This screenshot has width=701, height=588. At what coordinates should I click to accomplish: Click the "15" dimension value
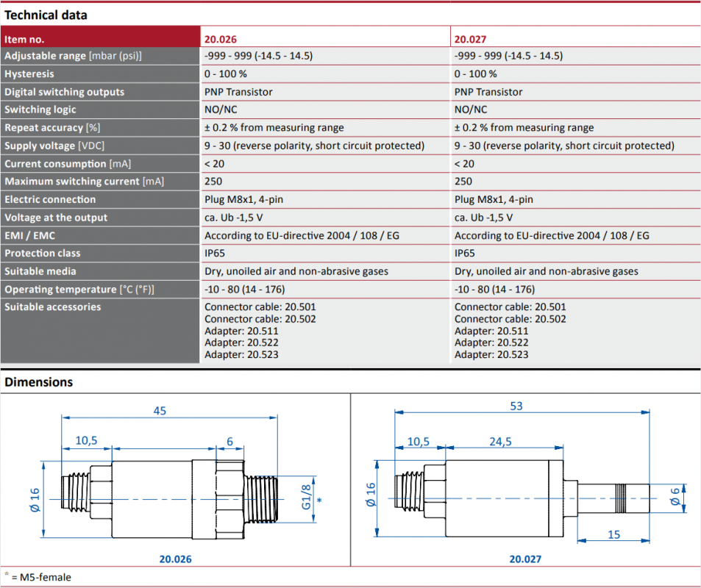coord(613,535)
